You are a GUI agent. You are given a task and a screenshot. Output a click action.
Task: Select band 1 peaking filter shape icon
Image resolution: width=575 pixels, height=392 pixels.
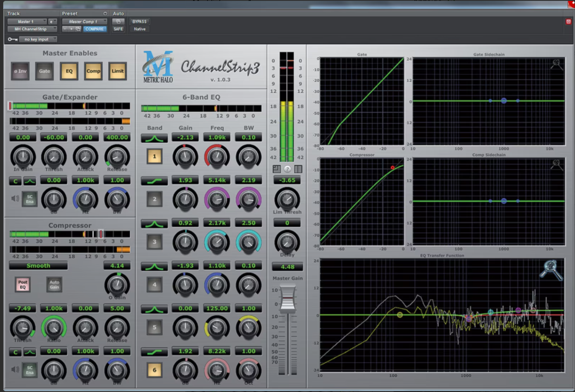tap(154, 138)
